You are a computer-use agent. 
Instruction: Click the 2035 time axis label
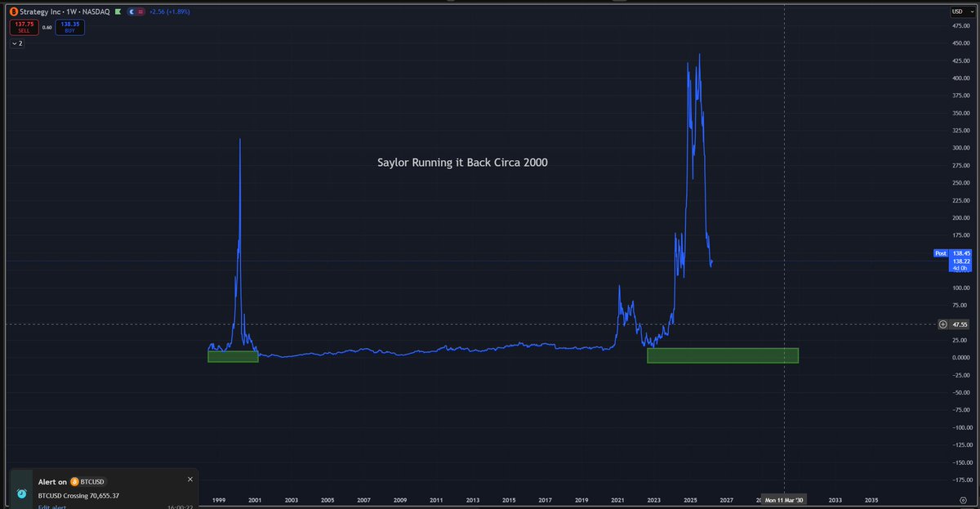(x=871, y=499)
